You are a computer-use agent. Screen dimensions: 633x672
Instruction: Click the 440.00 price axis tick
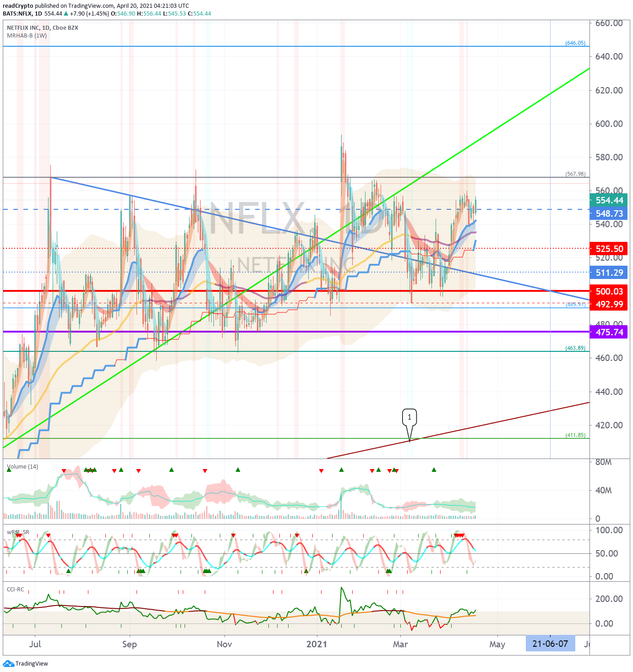tap(609, 392)
